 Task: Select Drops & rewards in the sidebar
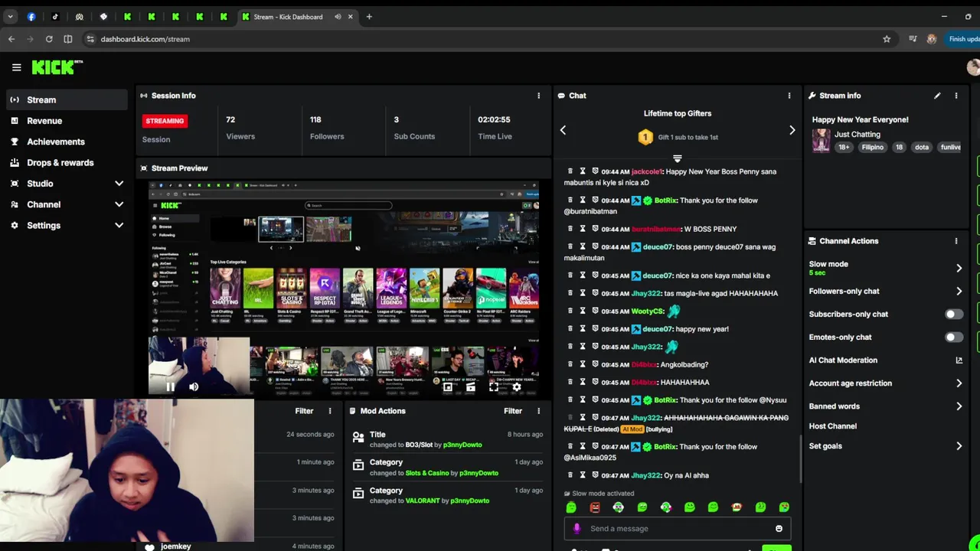click(x=67, y=163)
